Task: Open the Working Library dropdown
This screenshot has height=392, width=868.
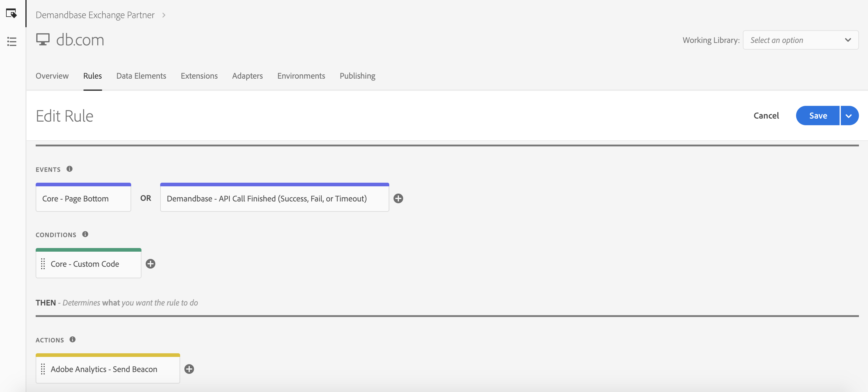Action: 801,40
